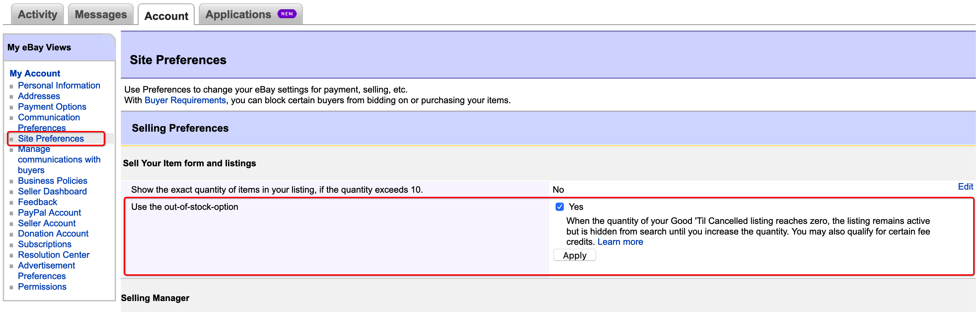This screenshot has width=980, height=312.
Task: Open Payment Options
Action: [52, 107]
